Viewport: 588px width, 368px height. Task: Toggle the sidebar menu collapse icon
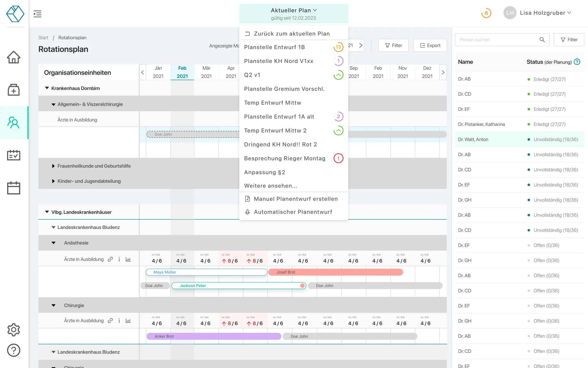pyautogui.click(x=38, y=14)
